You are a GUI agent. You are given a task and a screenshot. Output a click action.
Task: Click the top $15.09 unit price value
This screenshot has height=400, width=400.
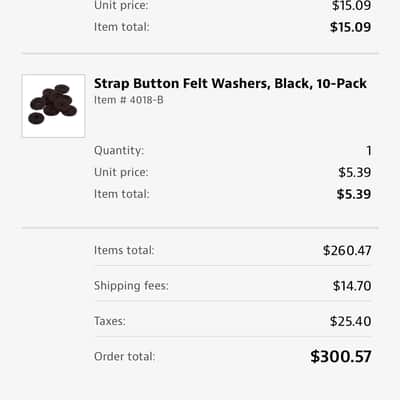(351, 6)
